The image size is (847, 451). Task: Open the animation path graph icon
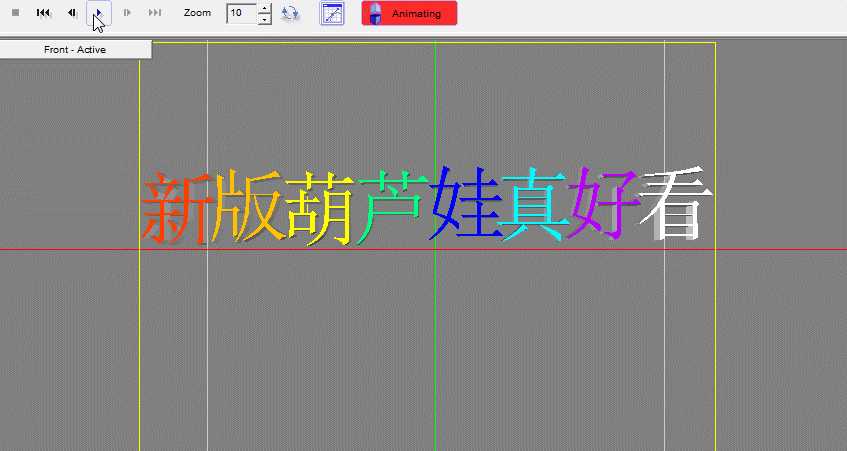tap(332, 14)
